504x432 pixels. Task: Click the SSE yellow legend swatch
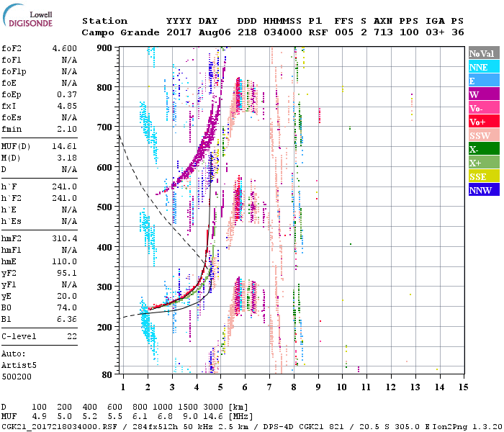[x=484, y=176]
